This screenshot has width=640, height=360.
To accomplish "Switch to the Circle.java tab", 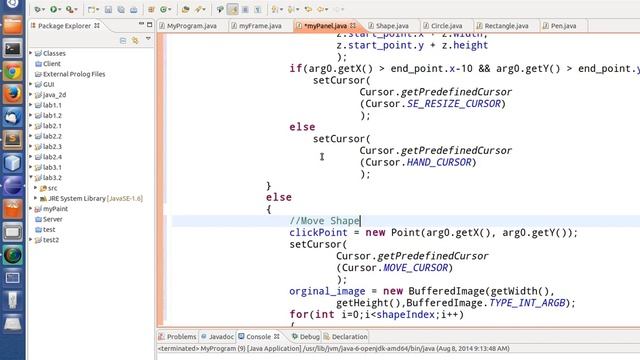I will point(443,26).
